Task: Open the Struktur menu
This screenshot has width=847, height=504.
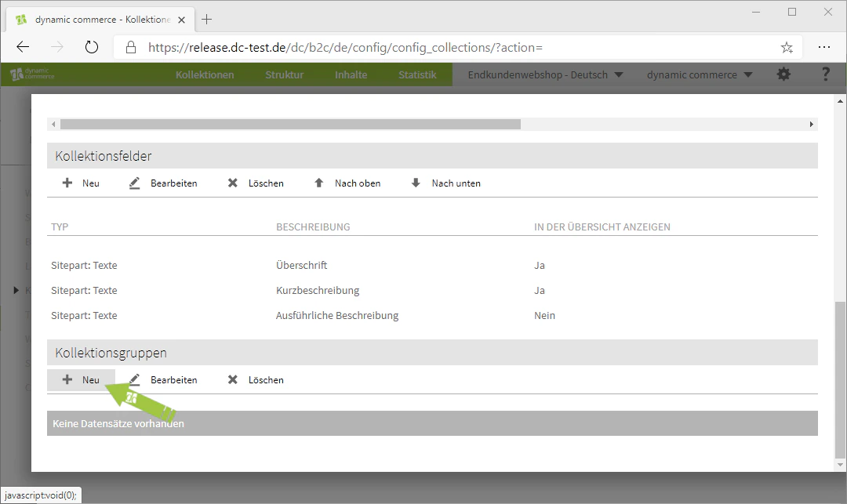Action: (x=284, y=74)
